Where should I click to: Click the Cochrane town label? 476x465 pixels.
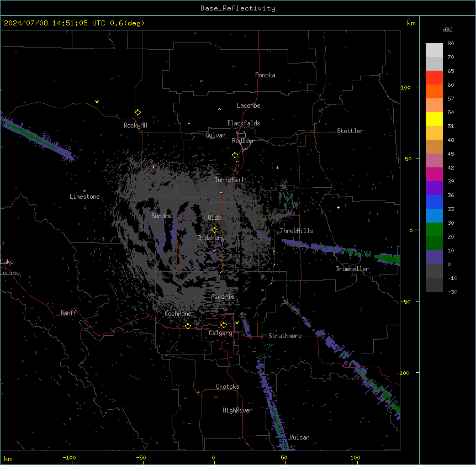[178, 314]
